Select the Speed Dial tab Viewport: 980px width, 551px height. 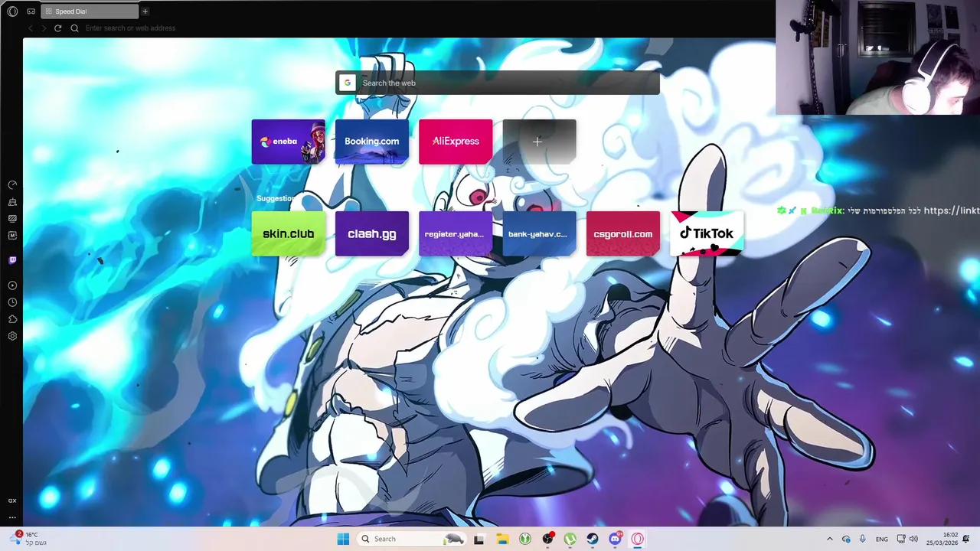(90, 11)
